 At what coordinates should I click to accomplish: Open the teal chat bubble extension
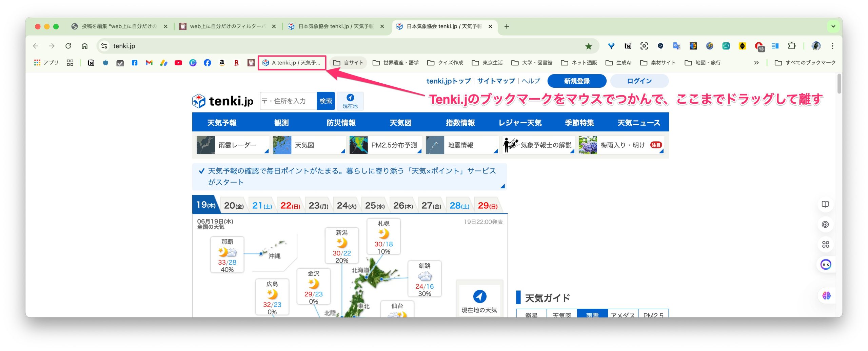pos(726,46)
